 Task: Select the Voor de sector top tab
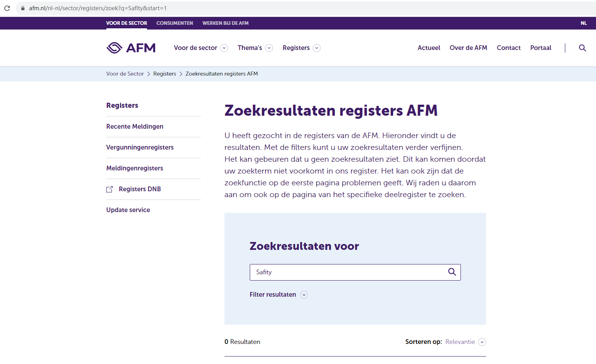126,23
